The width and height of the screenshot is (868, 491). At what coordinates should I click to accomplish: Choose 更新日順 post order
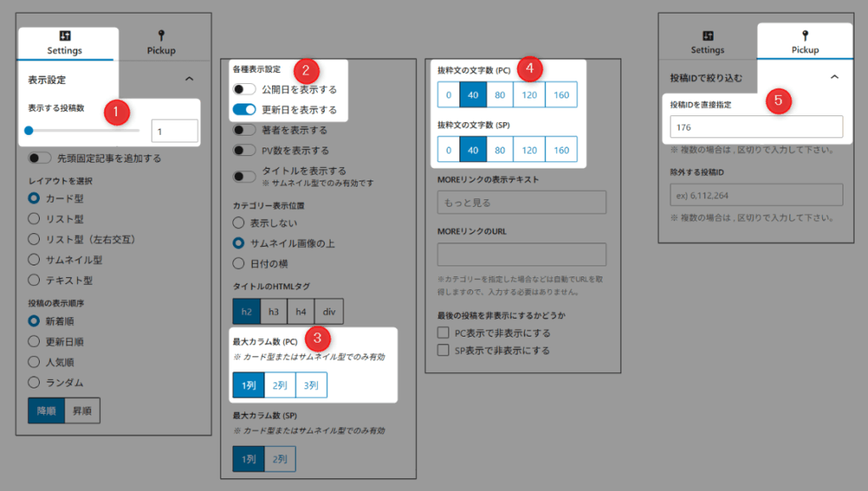pos(34,342)
